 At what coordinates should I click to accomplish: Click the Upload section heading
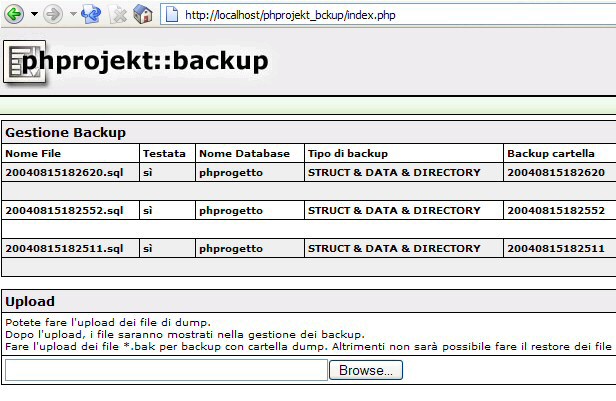pyautogui.click(x=30, y=302)
